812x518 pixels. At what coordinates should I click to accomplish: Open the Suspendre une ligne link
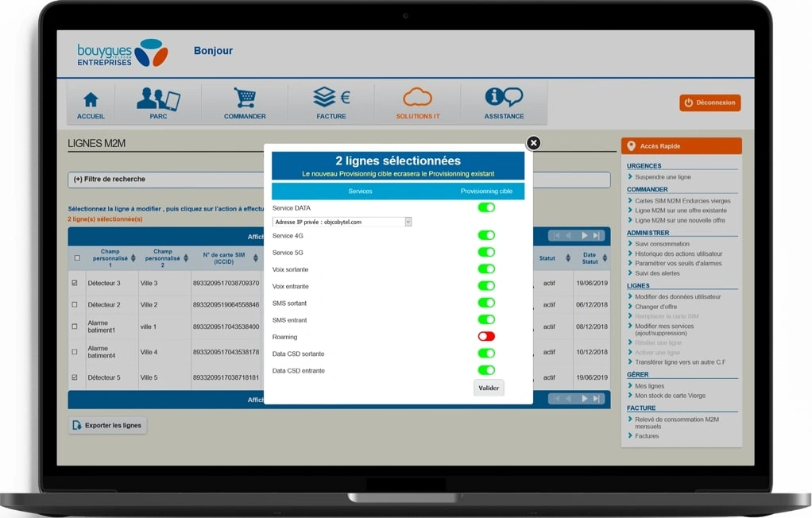[661, 176]
